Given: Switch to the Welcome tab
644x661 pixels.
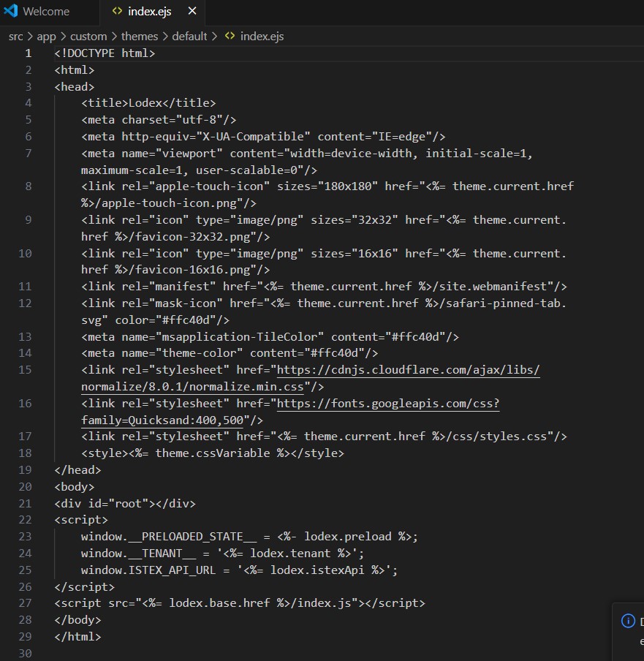Looking at the screenshot, I should pos(46,12).
